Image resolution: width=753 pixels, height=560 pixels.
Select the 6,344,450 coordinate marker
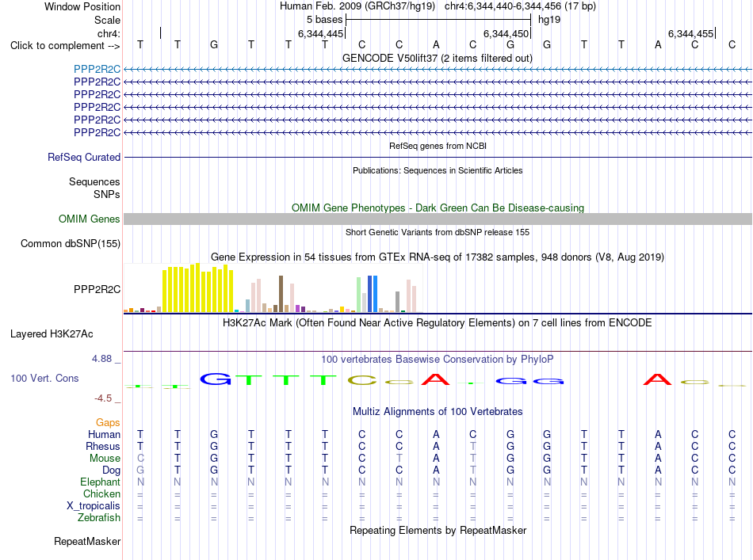click(x=506, y=33)
